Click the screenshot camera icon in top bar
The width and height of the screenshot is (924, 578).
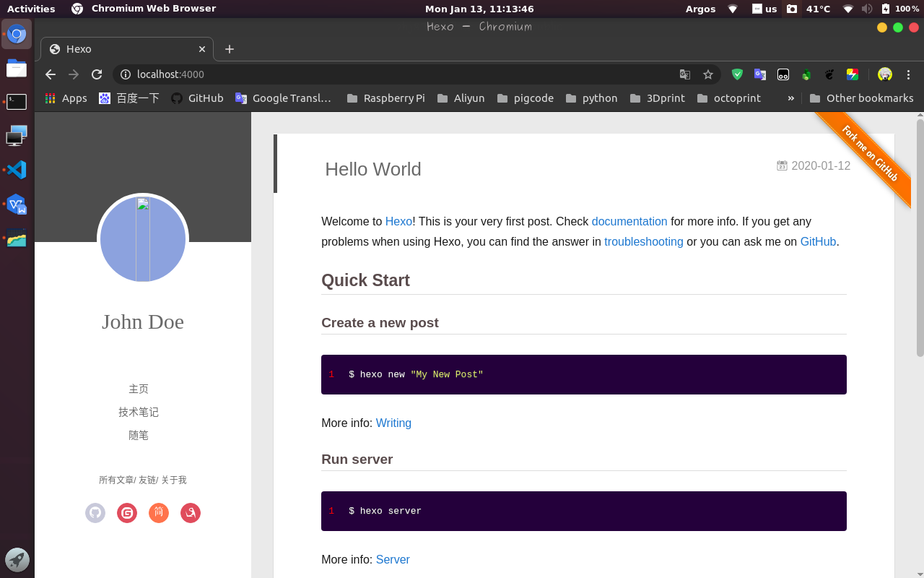point(792,9)
